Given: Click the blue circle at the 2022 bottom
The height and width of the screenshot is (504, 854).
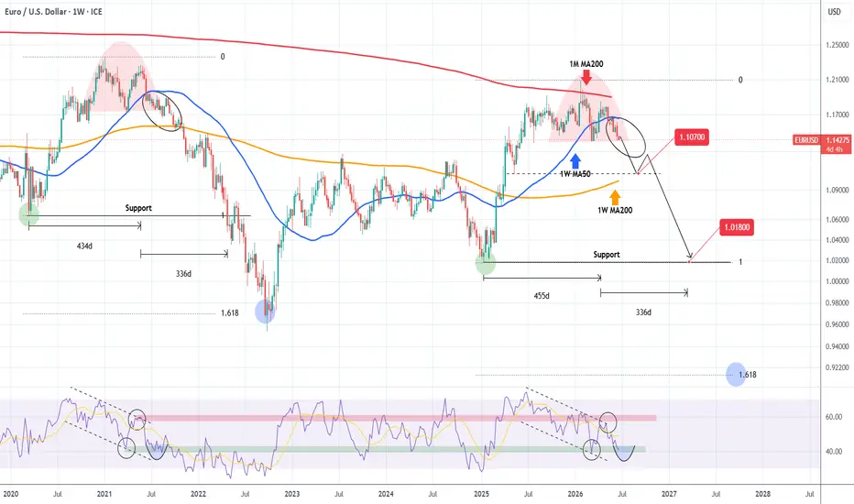Looking at the screenshot, I should coord(265,312).
